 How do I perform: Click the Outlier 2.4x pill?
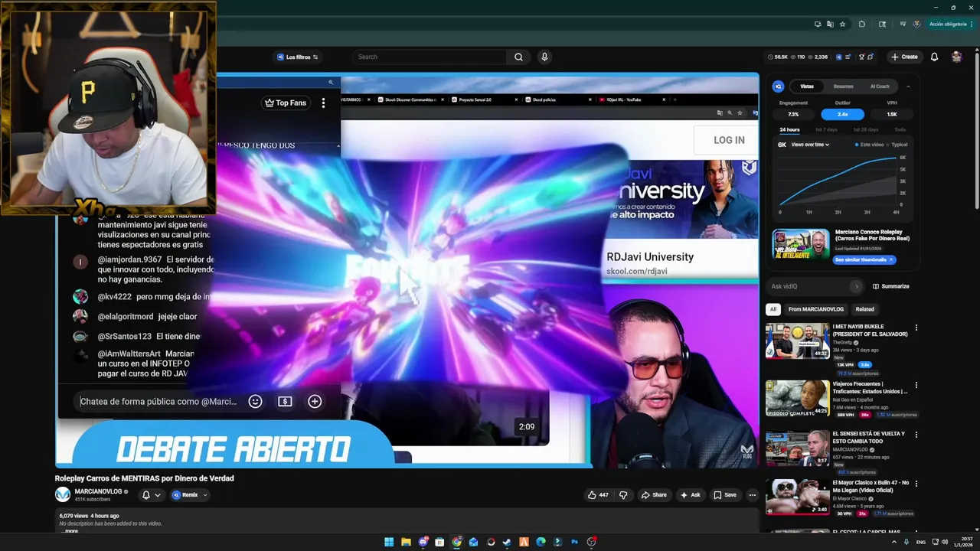point(842,114)
